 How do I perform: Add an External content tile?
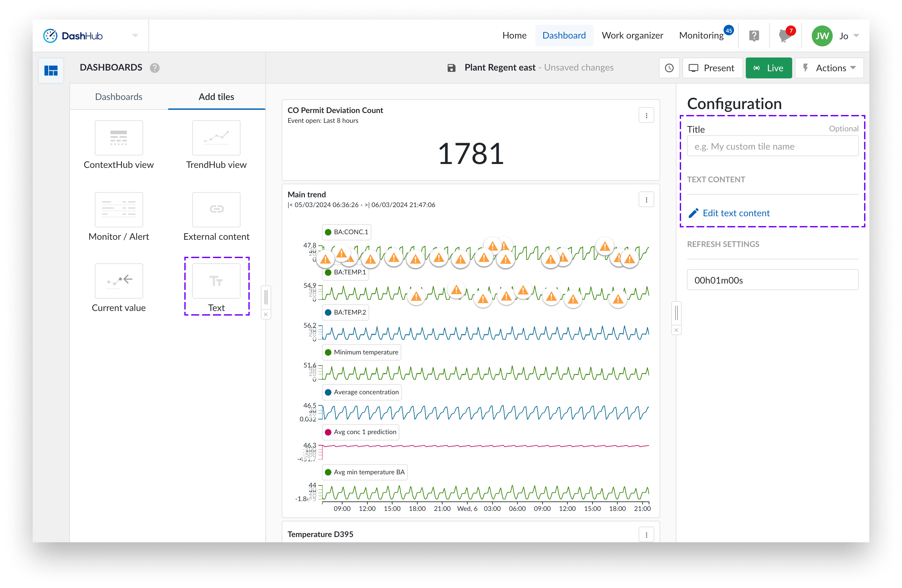click(216, 217)
